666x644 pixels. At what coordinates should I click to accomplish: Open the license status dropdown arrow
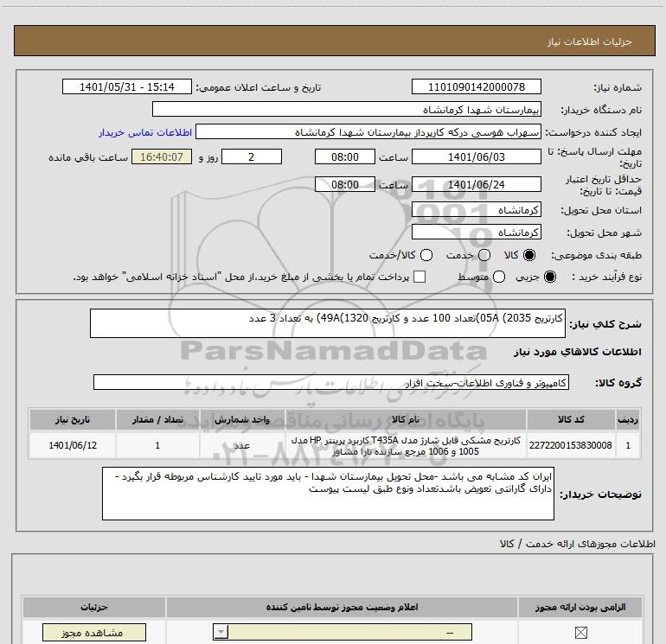[221, 632]
